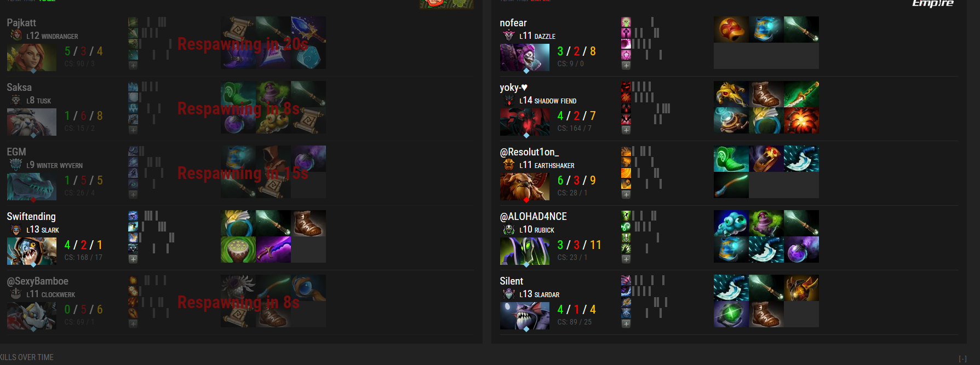This screenshot has width=980, height=365.
Task: Click Slark's Power Treads boots item icon
Action: pos(308,223)
